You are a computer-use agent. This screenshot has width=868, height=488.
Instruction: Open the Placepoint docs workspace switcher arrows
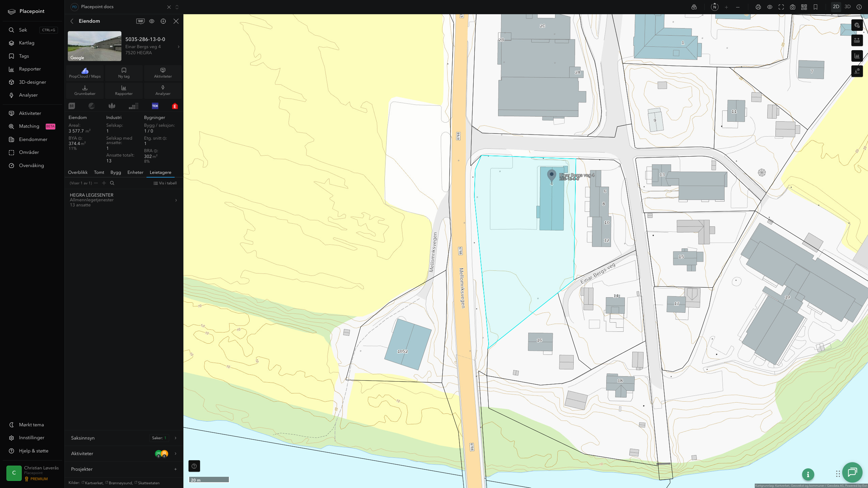point(177,7)
